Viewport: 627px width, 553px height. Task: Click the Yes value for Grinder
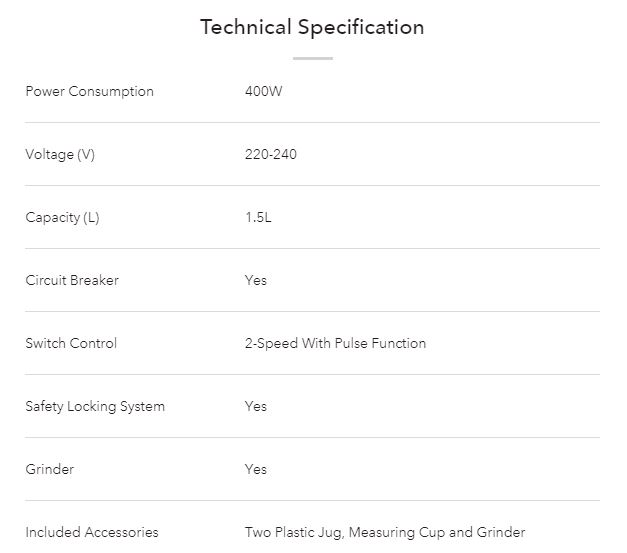tap(256, 469)
